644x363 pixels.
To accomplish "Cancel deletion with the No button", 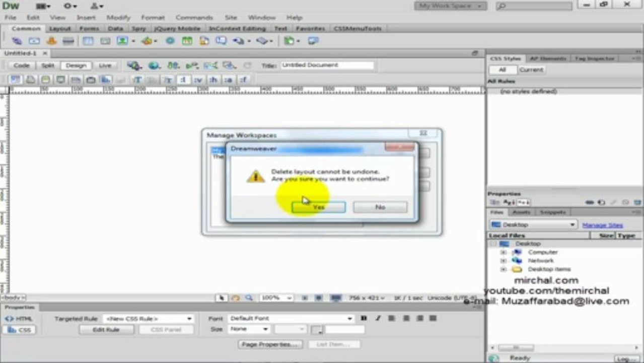I will 380,207.
